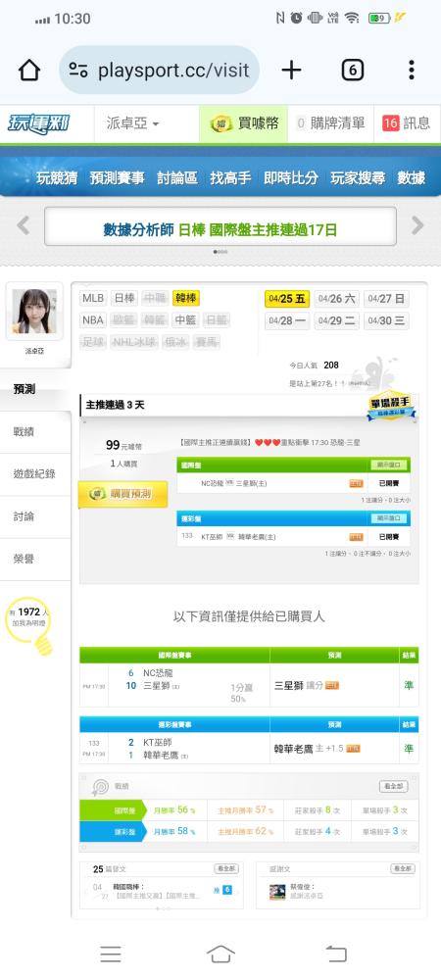The image size is (441, 980).
Task: Click the playsport site logo
Action: coord(39,123)
